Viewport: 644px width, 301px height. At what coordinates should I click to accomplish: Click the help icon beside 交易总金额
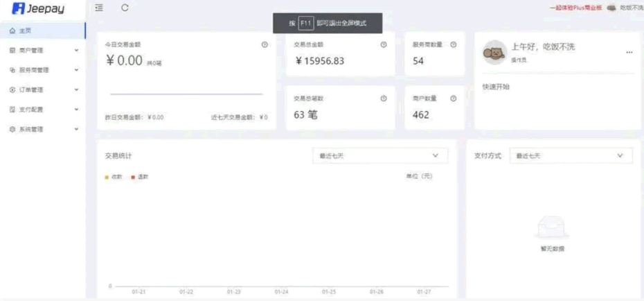point(384,44)
